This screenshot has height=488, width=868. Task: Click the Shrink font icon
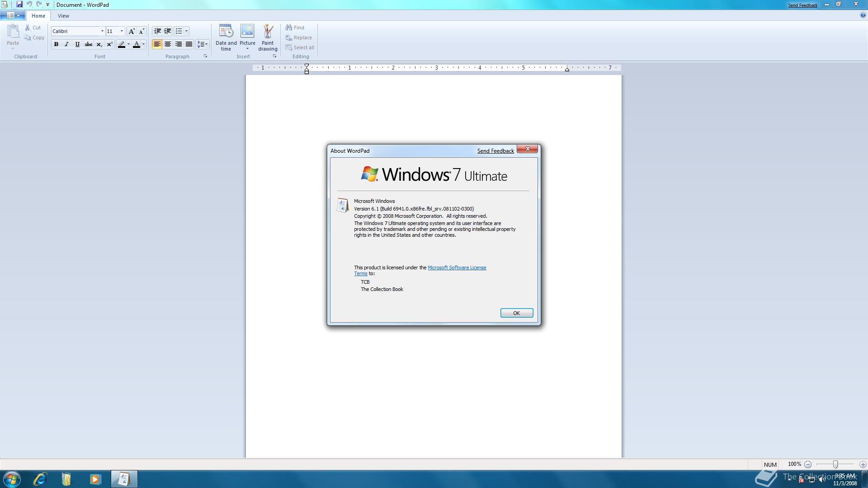point(142,31)
